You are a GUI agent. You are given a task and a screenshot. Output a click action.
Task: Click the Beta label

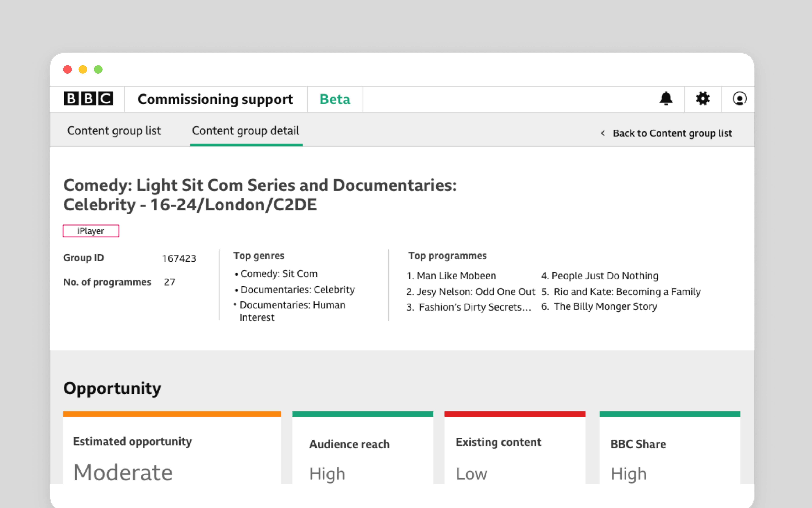[x=335, y=99]
